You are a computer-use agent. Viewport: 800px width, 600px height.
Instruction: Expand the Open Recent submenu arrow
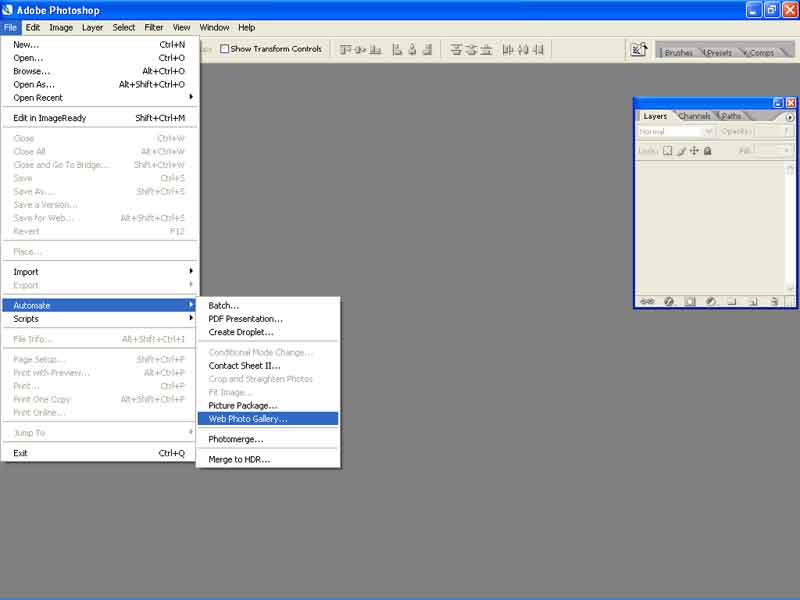(191, 97)
